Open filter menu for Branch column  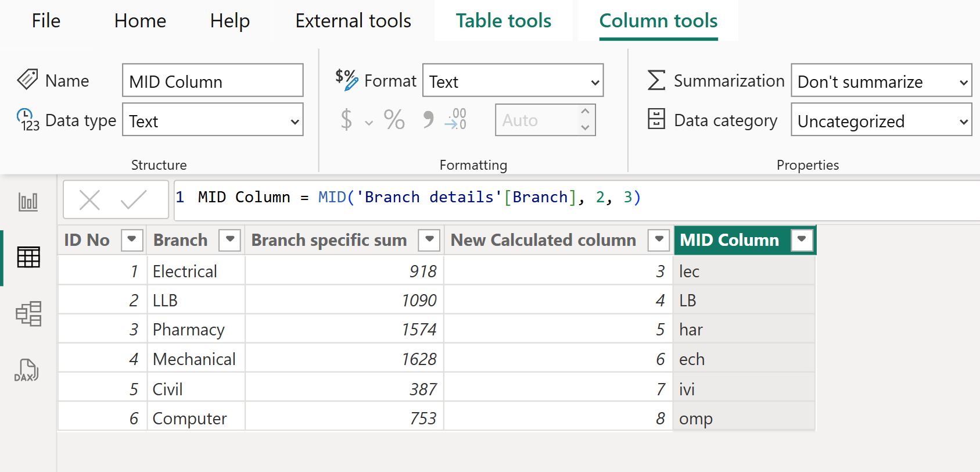tap(230, 239)
